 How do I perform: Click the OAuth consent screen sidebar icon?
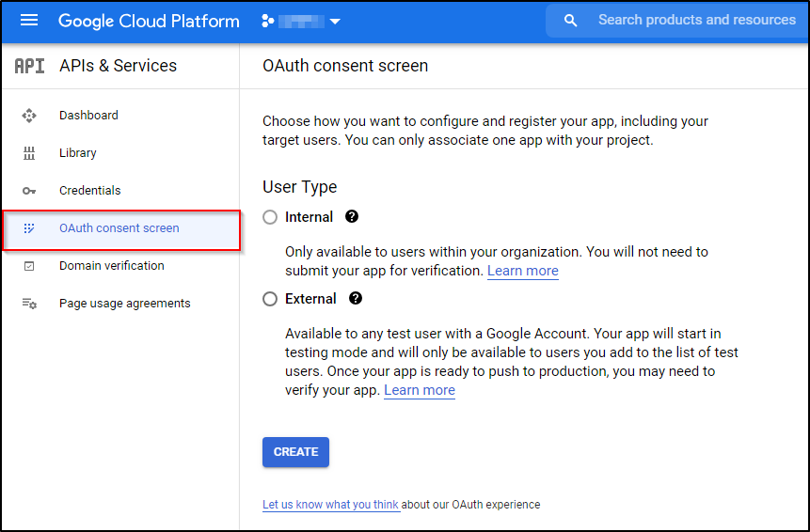(29, 228)
